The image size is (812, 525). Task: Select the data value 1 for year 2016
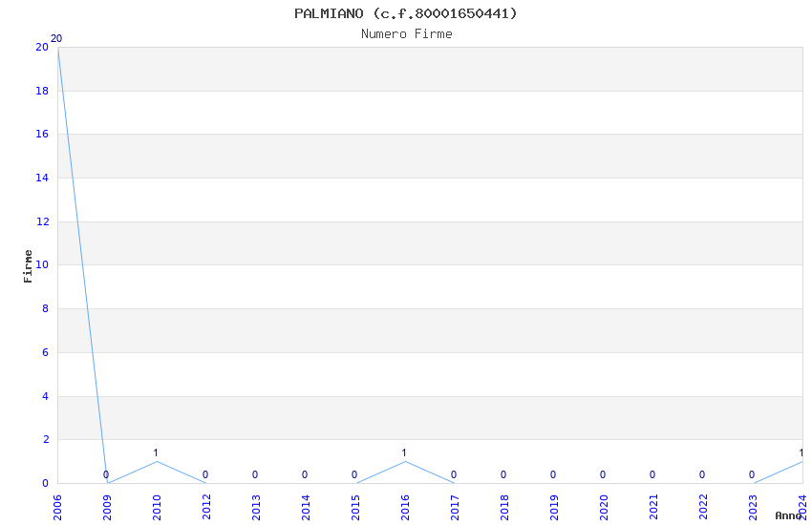(x=404, y=452)
